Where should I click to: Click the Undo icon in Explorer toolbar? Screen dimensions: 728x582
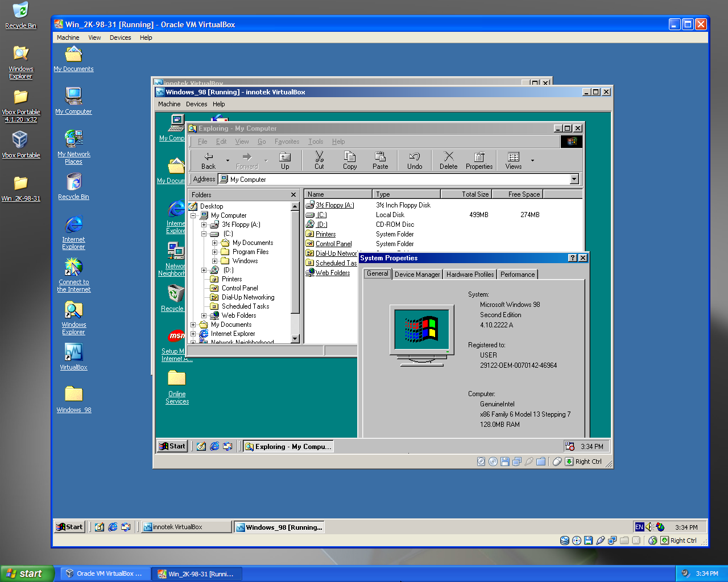pos(415,160)
